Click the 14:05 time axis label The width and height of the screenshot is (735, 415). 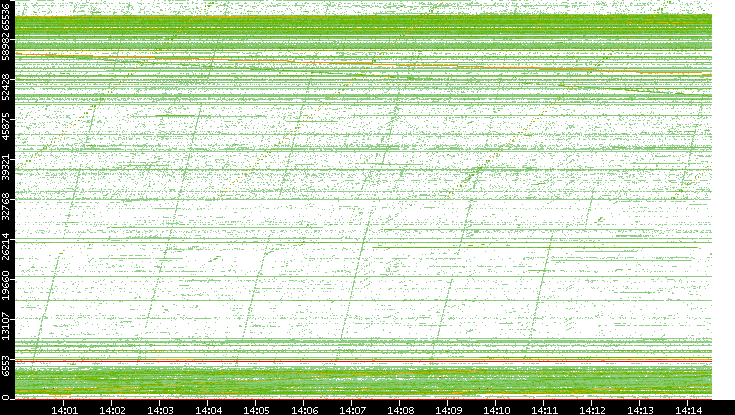click(x=256, y=410)
